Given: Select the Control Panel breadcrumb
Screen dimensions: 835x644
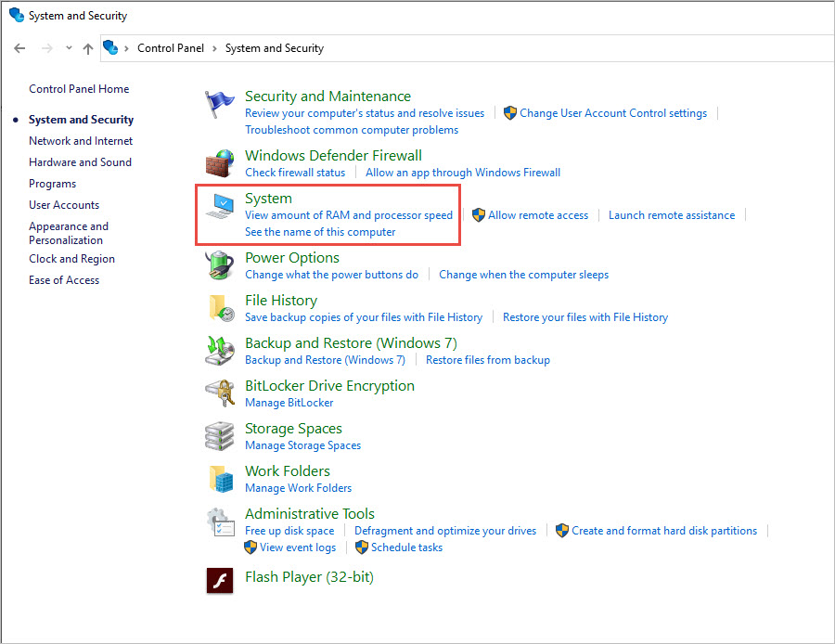Looking at the screenshot, I should (171, 48).
